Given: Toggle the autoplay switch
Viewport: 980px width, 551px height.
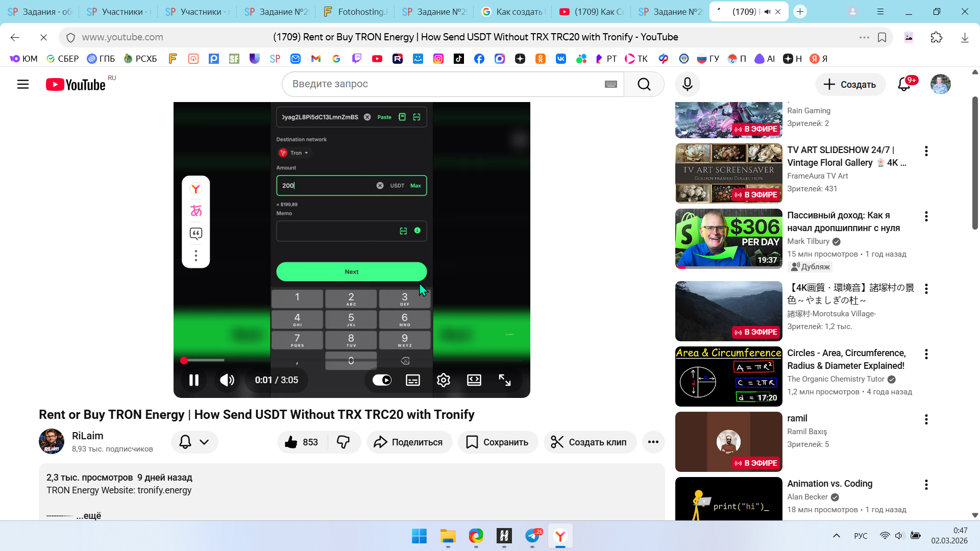Looking at the screenshot, I should pyautogui.click(x=382, y=380).
